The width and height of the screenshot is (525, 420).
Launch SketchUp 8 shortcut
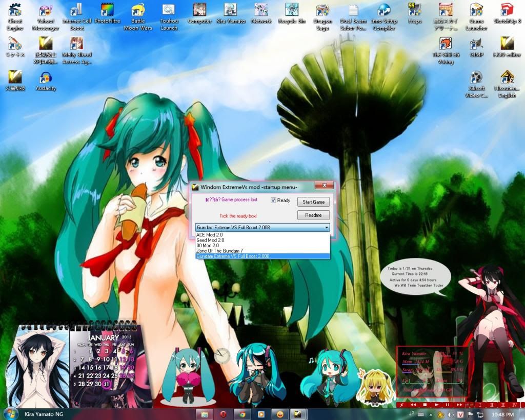507,14
